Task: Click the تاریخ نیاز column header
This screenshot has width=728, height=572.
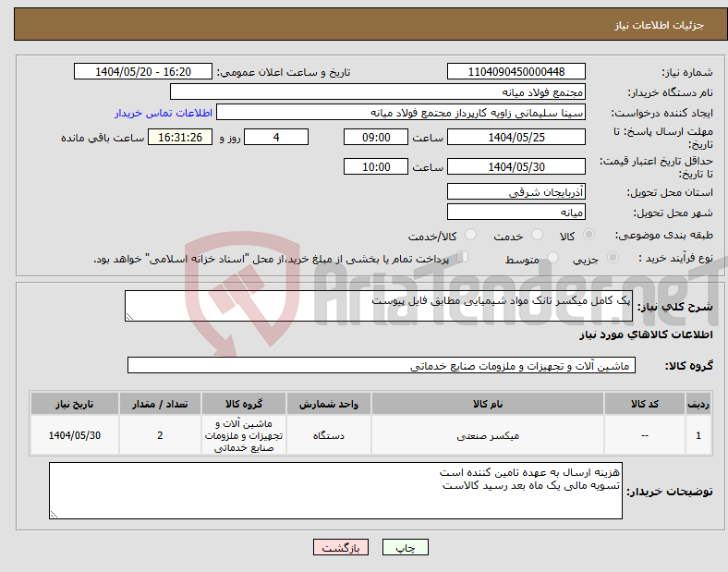Action: pyautogui.click(x=74, y=404)
